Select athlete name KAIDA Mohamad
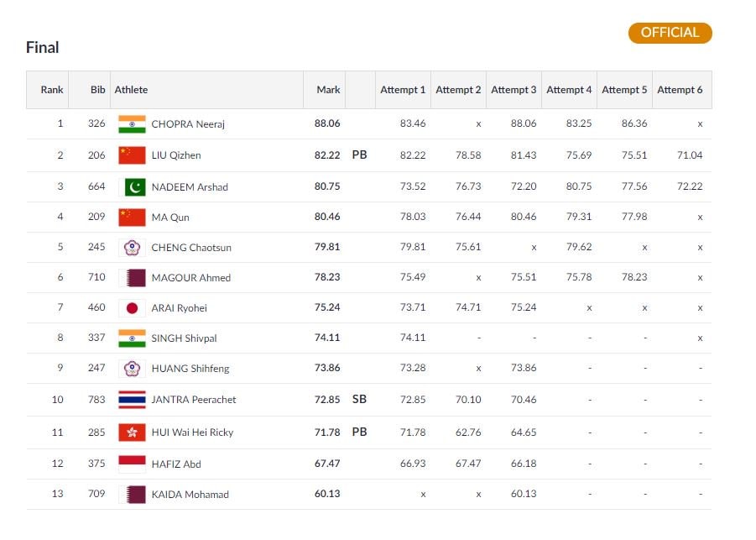 pos(190,495)
